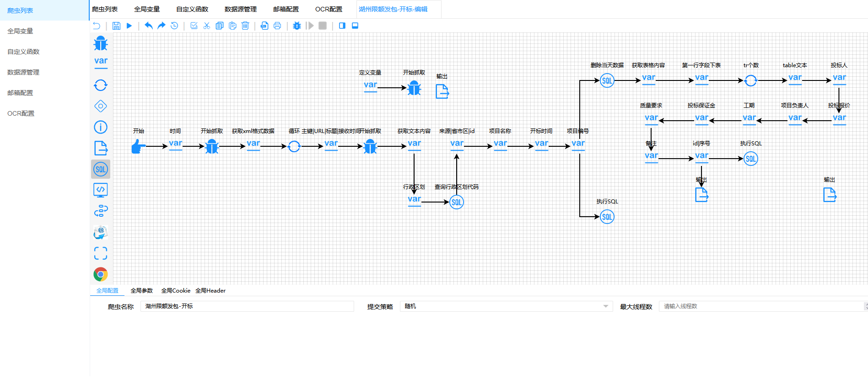Save the crawler flow with the floppy icon
The height and width of the screenshot is (384, 868).
coord(116,26)
